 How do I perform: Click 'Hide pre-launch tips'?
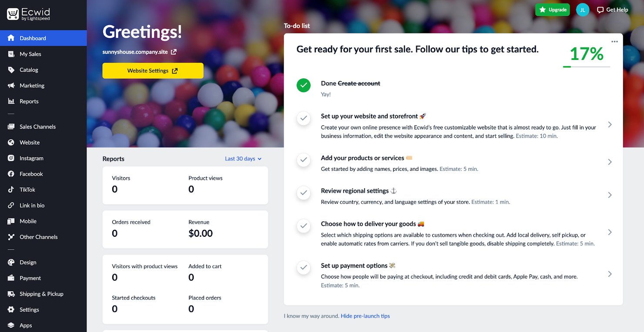point(365,316)
